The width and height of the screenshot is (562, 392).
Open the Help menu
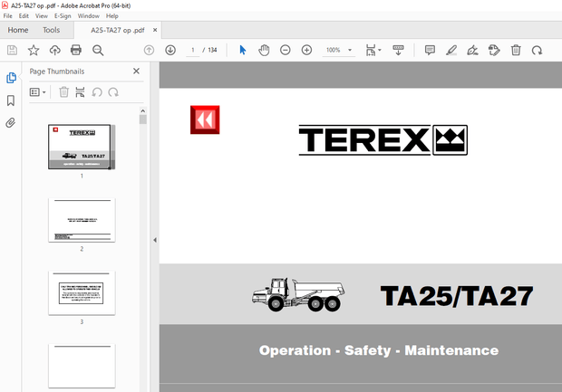pyautogui.click(x=111, y=16)
